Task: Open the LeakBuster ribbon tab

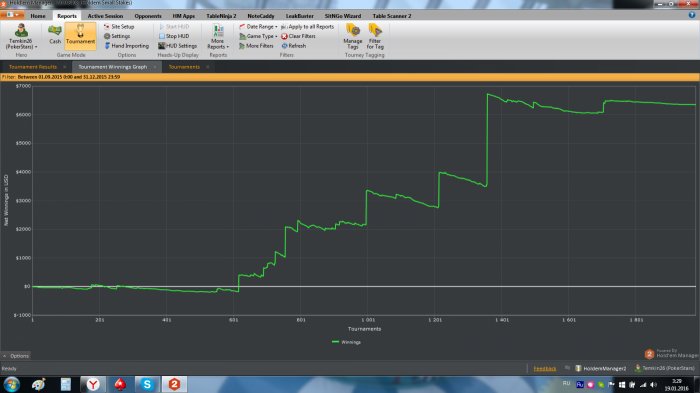Action: coord(300,16)
